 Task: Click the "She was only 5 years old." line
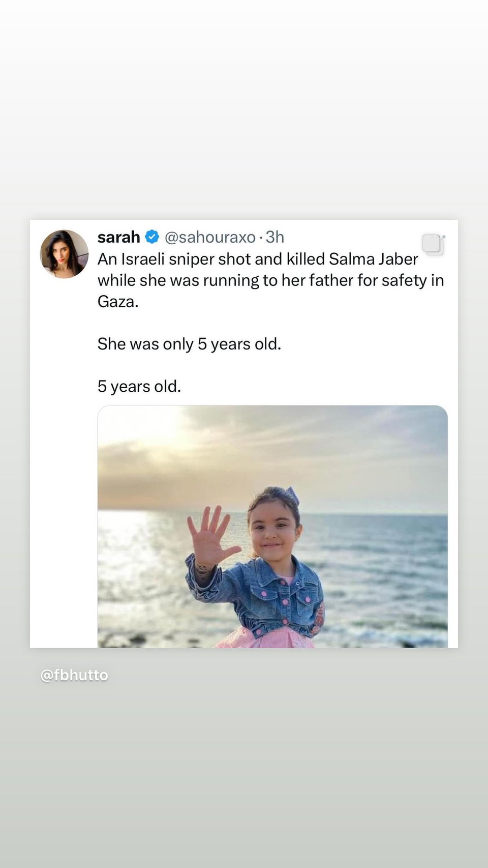coord(189,344)
